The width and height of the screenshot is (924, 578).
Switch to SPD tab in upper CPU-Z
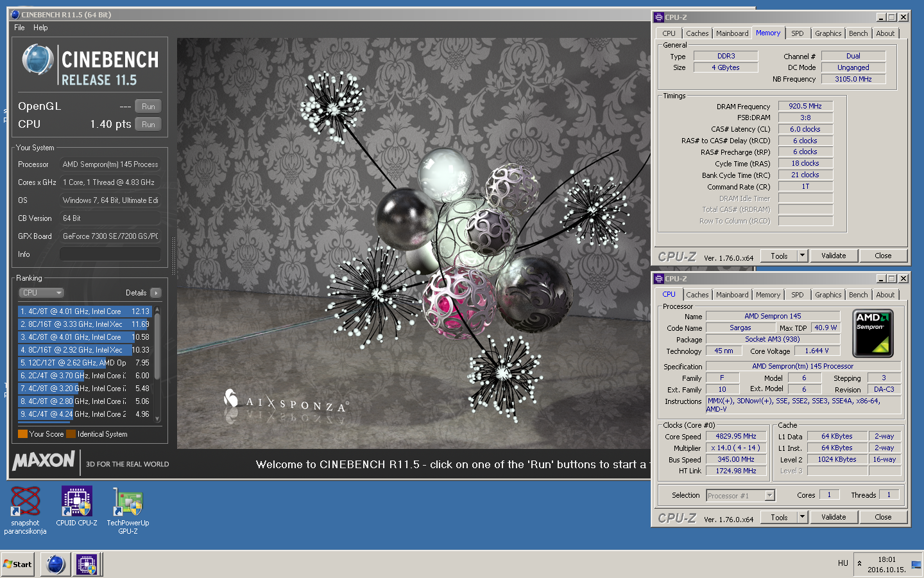coord(798,33)
